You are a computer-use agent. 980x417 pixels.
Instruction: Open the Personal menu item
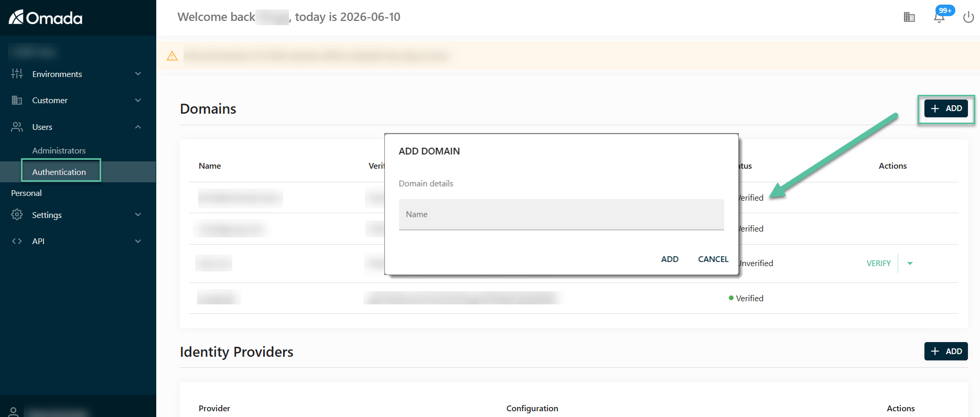[x=26, y=193]
